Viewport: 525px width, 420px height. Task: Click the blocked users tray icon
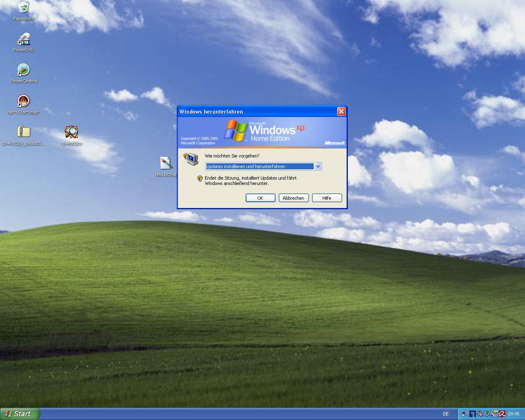point(479,414)
